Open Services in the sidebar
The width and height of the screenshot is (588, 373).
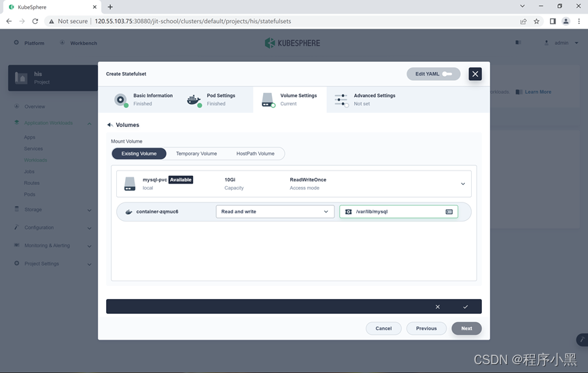tap(33, 149)
